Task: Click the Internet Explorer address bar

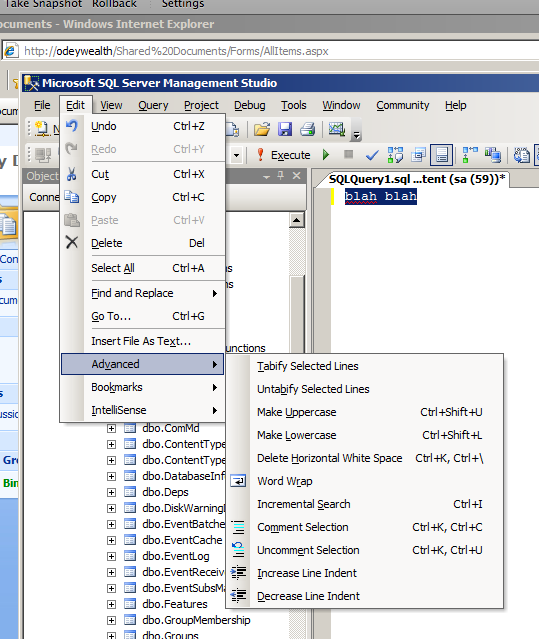Action: click(271, 51)
